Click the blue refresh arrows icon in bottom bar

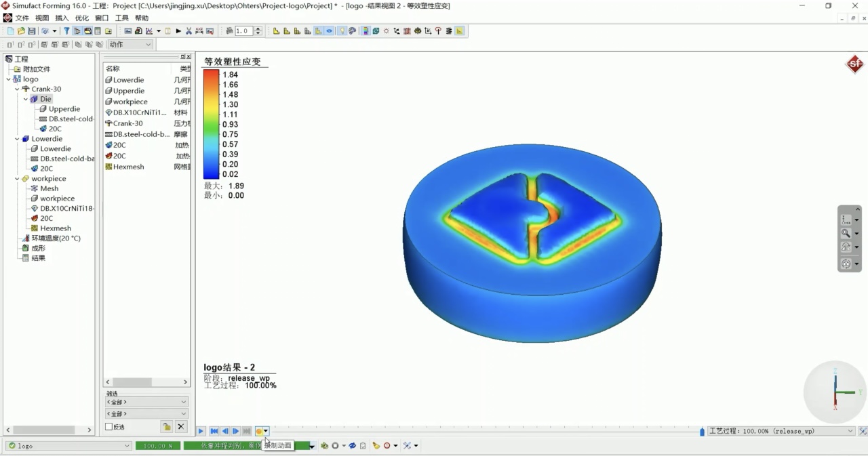(x=352, y=446)
